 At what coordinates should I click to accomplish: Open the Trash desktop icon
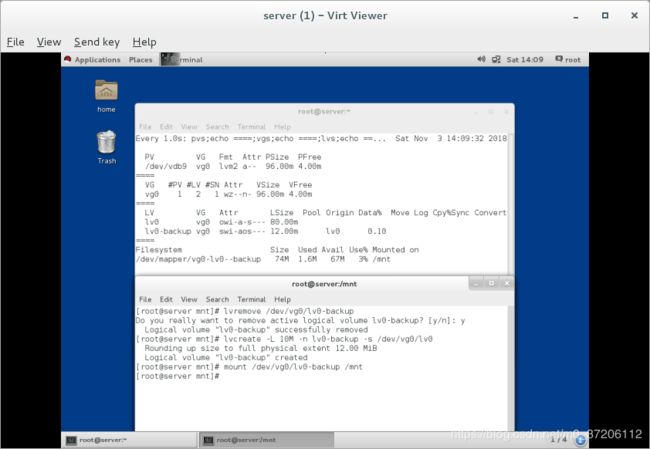click(107, 147)
